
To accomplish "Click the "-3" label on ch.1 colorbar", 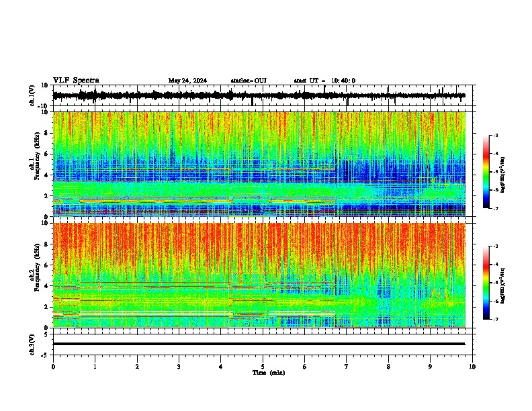I will click(496, 136).
